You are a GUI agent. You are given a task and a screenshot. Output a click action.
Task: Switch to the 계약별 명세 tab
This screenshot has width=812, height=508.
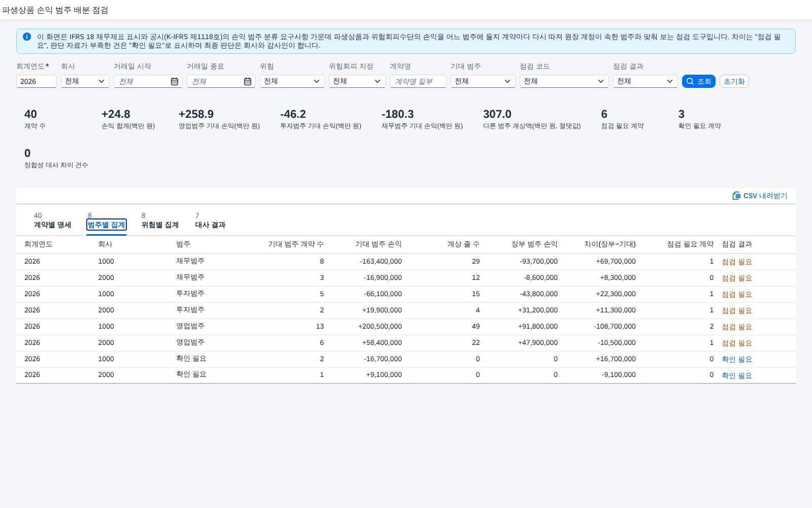pos(52,225)
